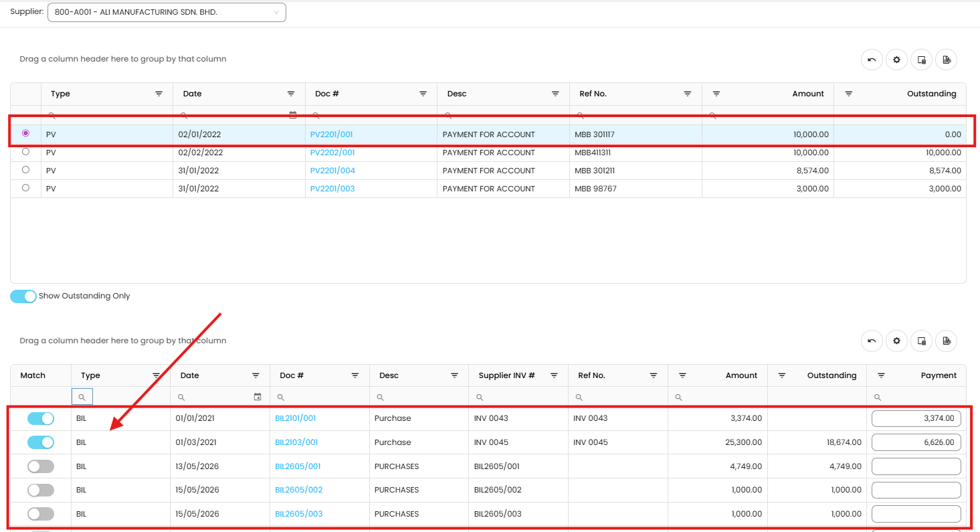Viewport: 980px width, 532px height.
Task: Turn off Match toggle for BIL2101/001
Action: click(41, 418)
